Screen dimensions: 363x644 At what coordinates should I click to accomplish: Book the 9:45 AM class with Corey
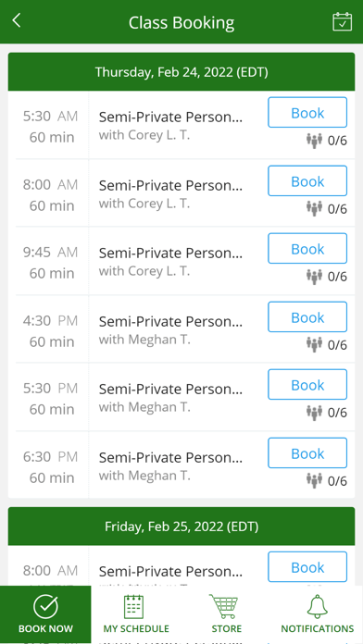pos(307,249)
